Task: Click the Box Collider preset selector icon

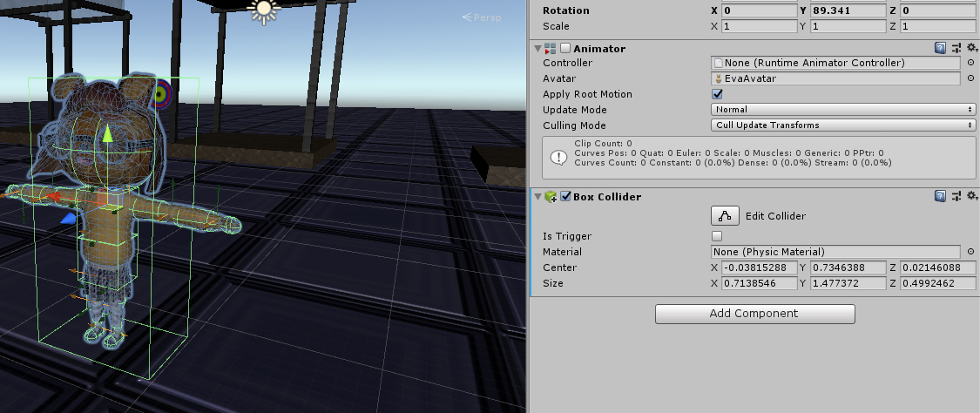Action: point(956,197)
